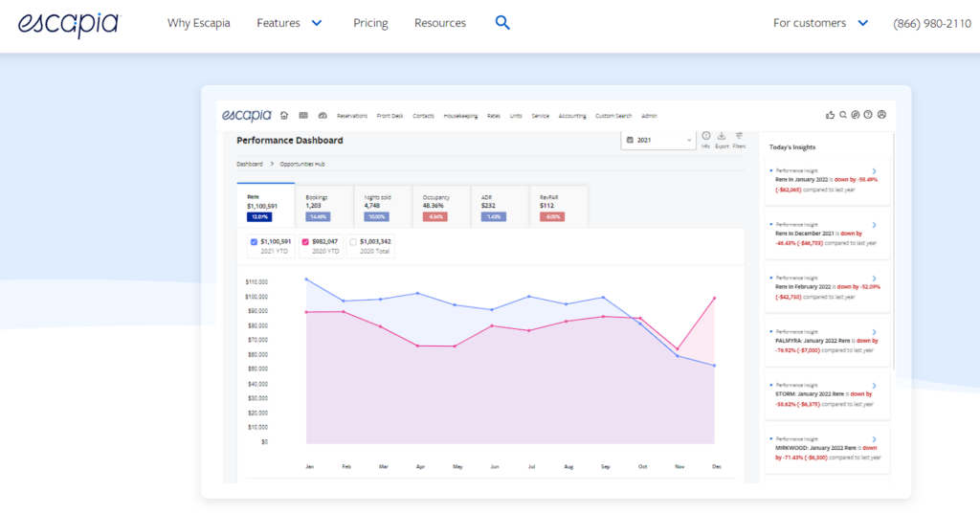This screenshot has height=514, width=980.
Task: Open the Resources link
Action: [x=440, y=23]
